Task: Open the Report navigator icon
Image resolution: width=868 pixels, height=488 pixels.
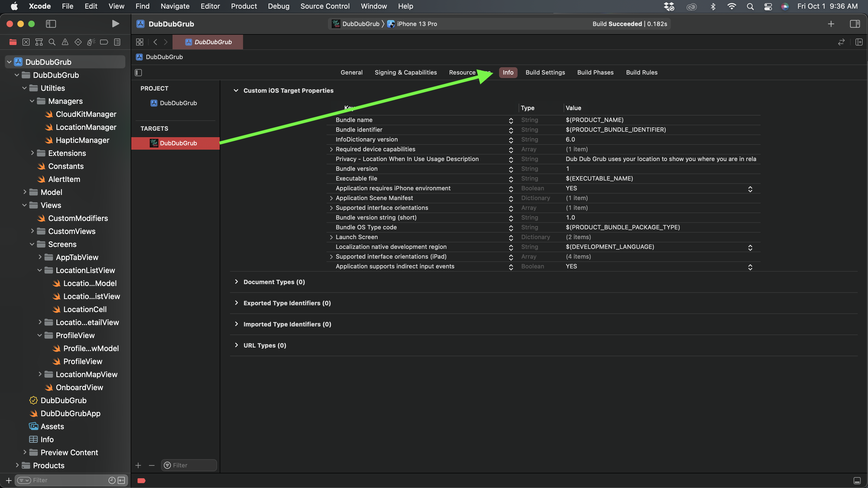Action: click(117, 42)
